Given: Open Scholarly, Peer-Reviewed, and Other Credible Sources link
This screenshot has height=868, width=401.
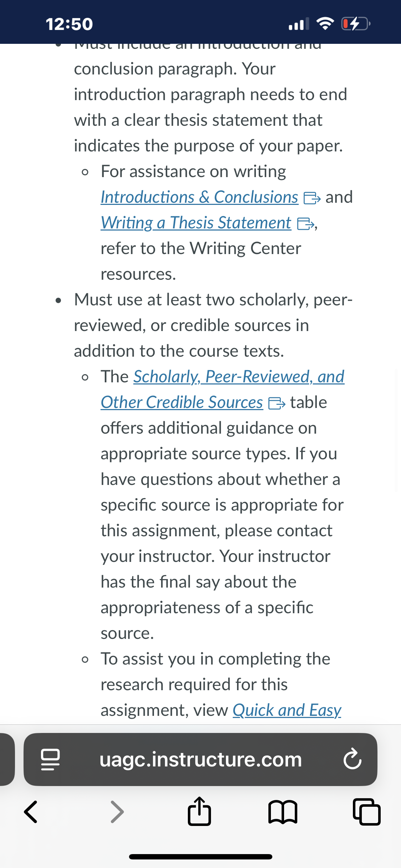Looking at the screenshot, I should tap(222, 389).
